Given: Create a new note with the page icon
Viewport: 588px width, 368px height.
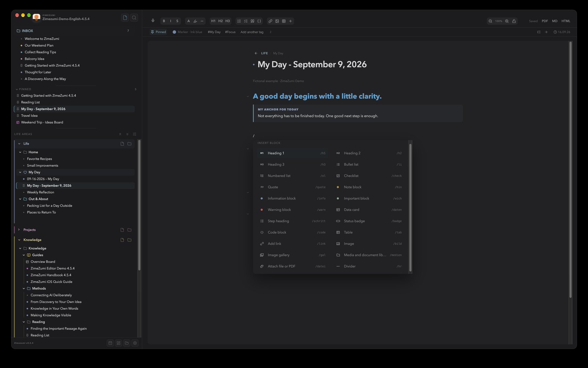Looking at the screenshot, I should tap(125, 18).
